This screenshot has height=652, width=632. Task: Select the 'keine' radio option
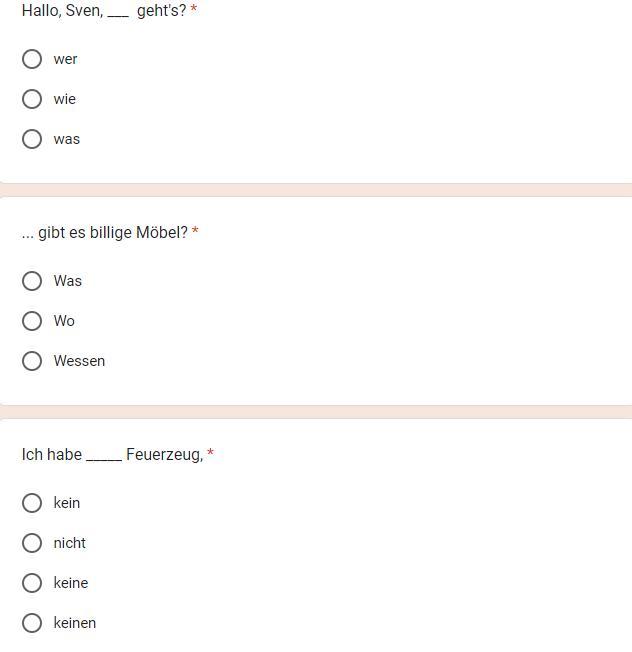[x=32, y=583]
